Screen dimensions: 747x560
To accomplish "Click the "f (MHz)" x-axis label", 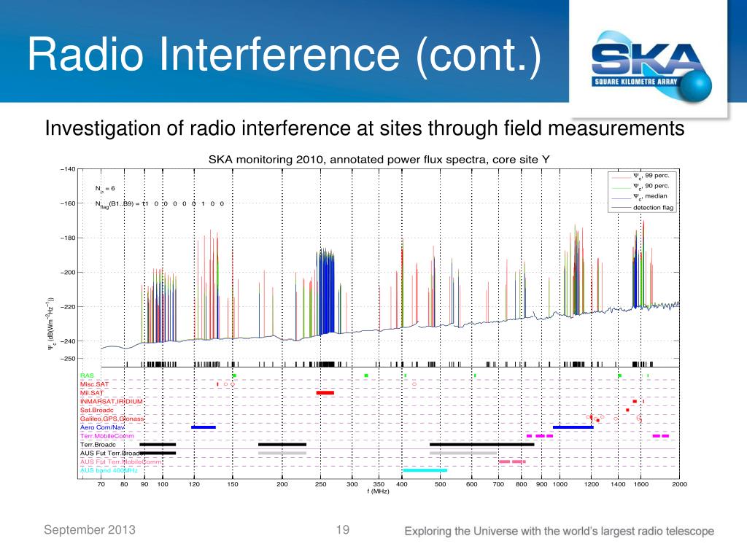I will 379,491.
